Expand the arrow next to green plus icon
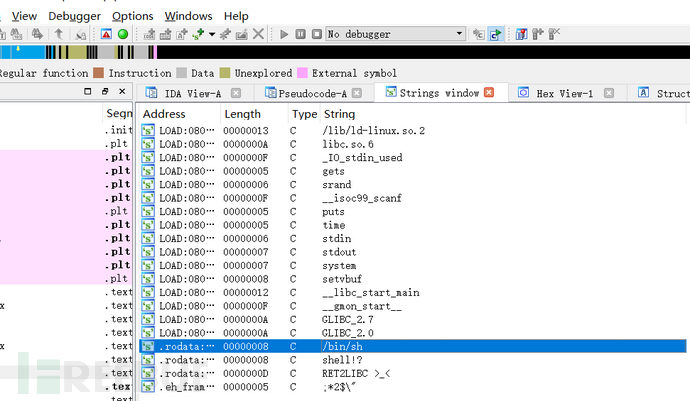This screenshot has width=690, height=401. pos(212,34)
